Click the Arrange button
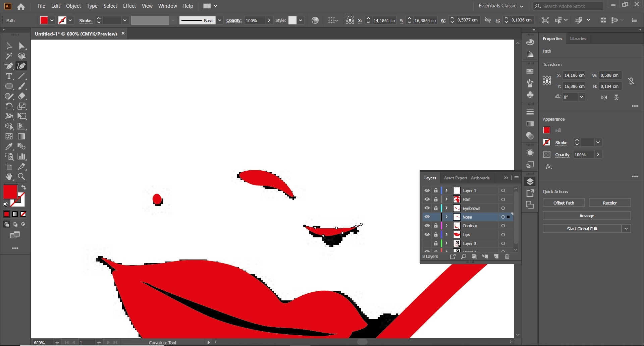This screenshot has width=644, height=346. coord(587,216)
